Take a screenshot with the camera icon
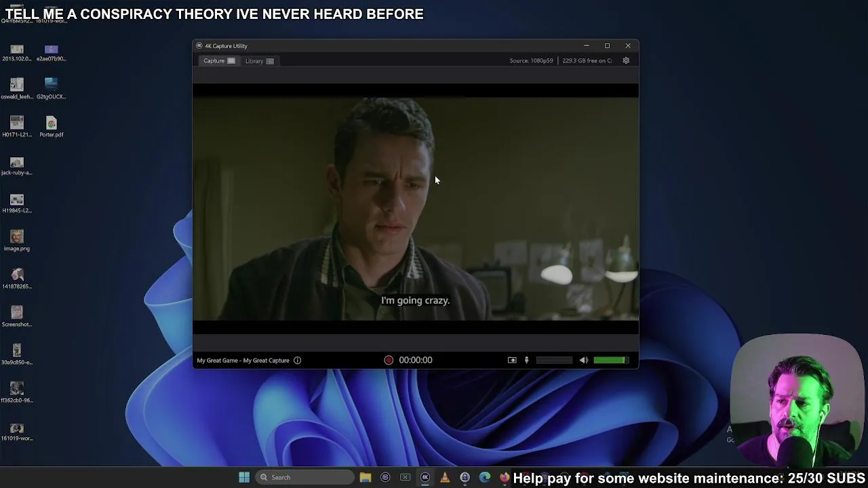 point(512,361)
